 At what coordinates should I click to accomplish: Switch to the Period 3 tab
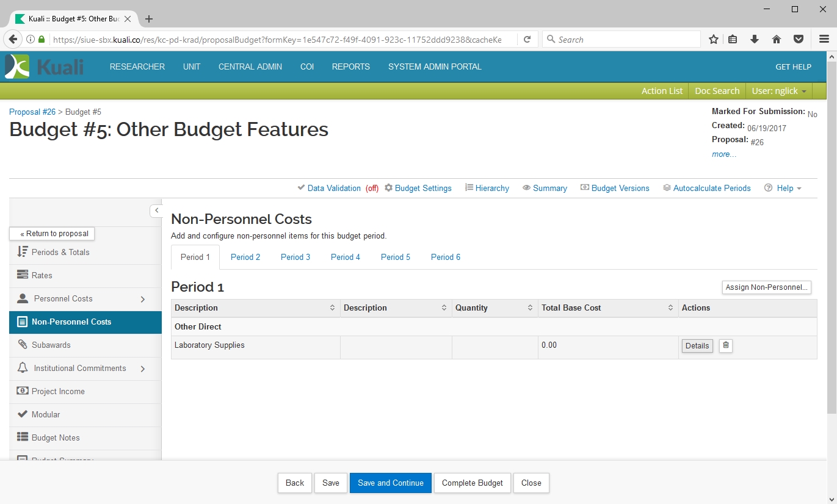295,257
